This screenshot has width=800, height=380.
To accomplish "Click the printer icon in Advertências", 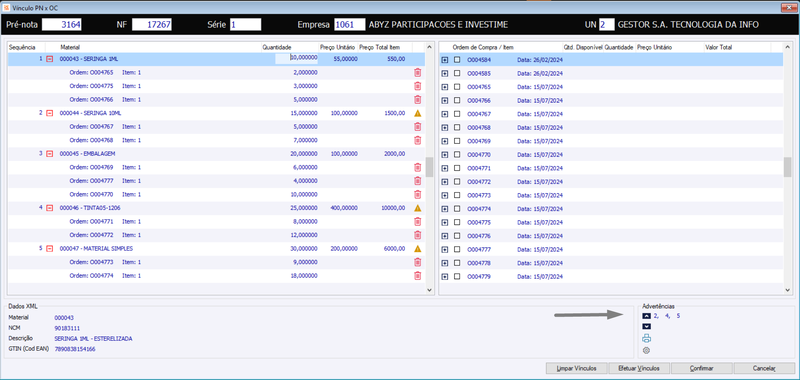I will pyautogui.click(x=646, y=338).
